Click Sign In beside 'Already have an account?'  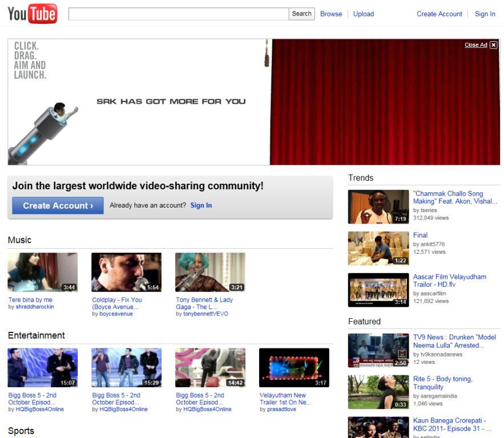(x=201, y=205)
